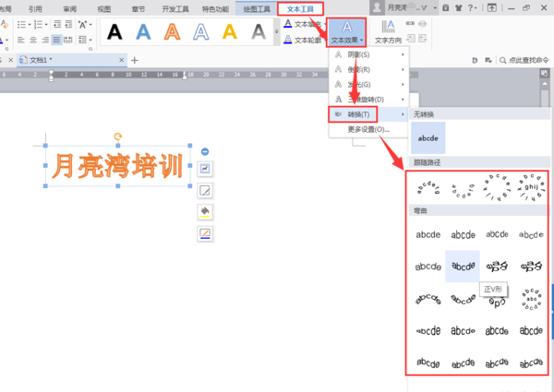Switch to 视图 ribbon tab
Viewport: 554px width, 392px height.
(x=103, y=8)
